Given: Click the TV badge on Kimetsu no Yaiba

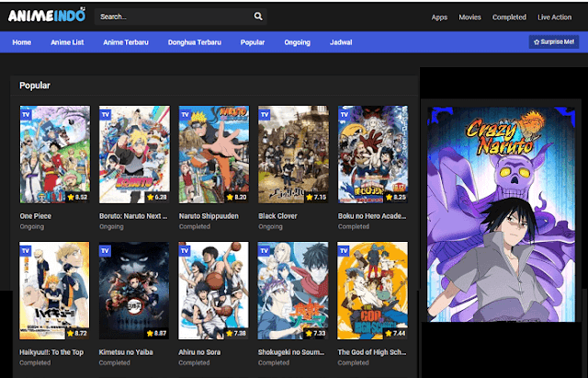Looking at the screenshot, I should pyautogui.click(x=105, y=251).
